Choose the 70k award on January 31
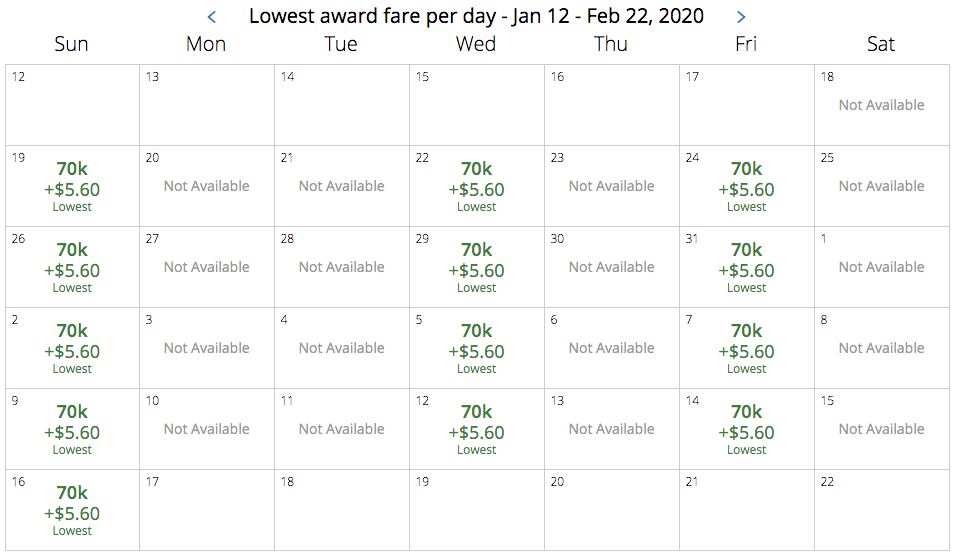The image size is (956, 557). coord(746,268)
